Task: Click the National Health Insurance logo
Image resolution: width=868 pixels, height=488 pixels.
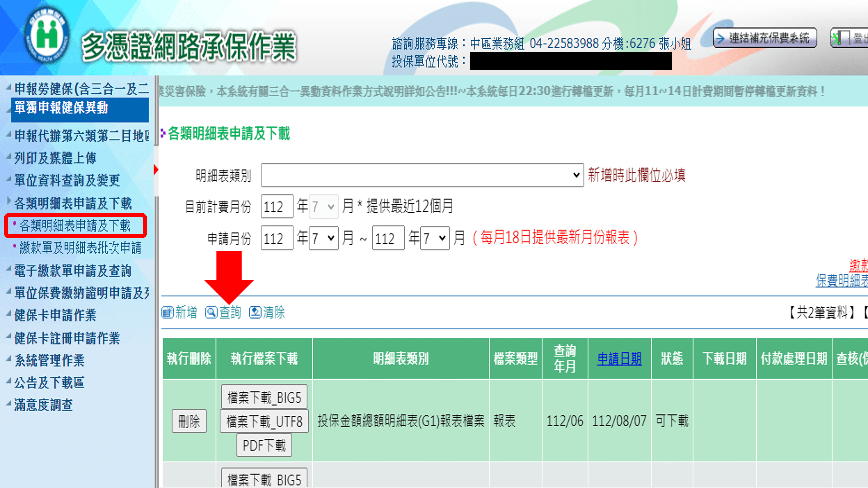Action: point(47,35)
